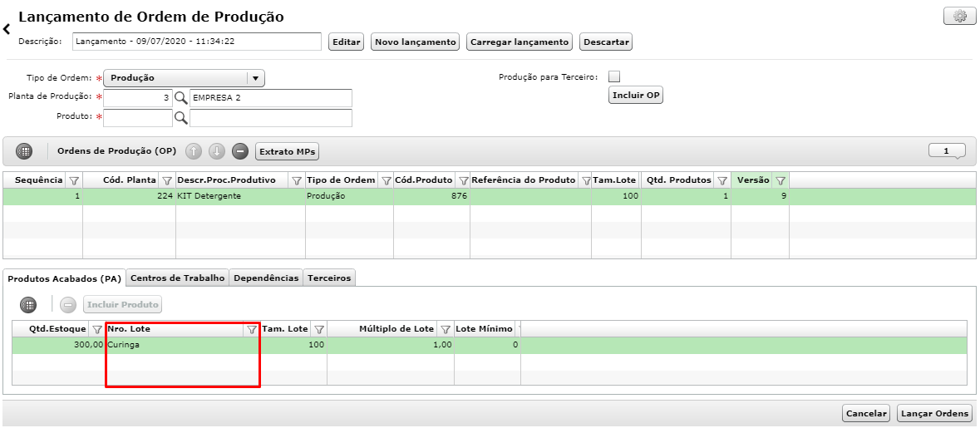
Task: Click the EMPRESA 2 description field
Action: [x=271, y=98]
